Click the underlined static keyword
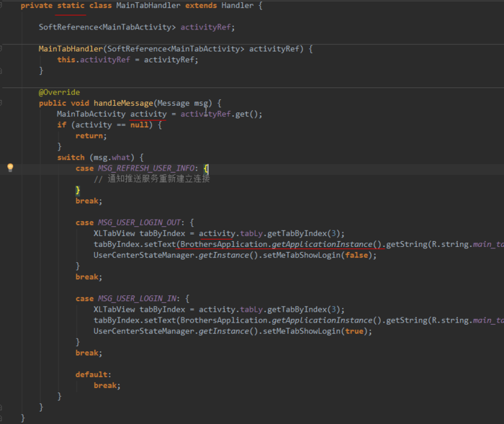504x424 pixels. click(71, 6)
